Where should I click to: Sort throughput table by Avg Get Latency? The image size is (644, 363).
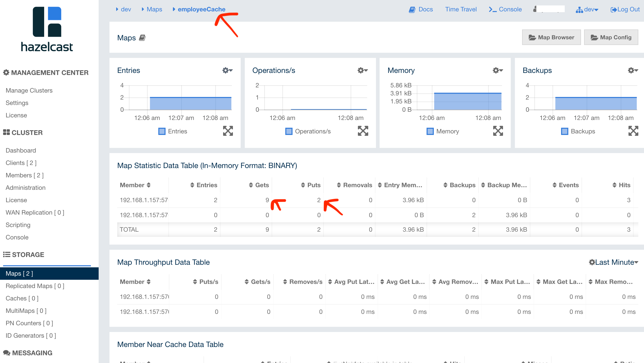403,282
